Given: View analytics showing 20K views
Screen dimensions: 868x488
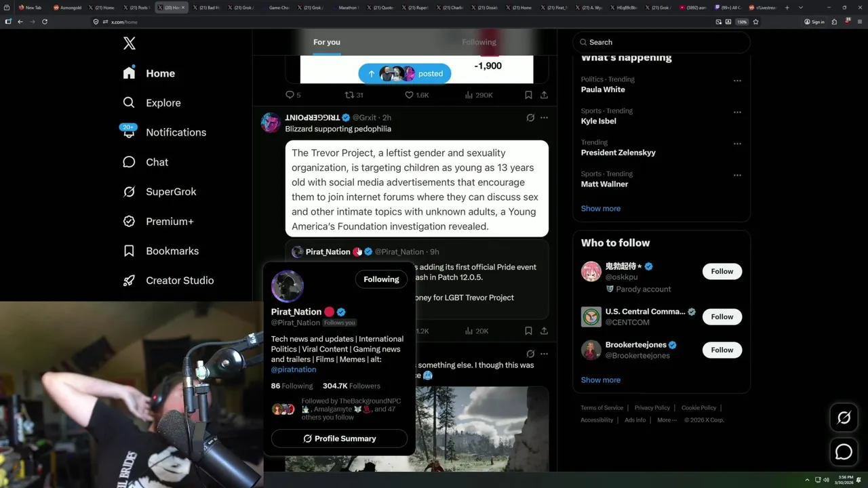Looking at the screenshot, I should click(477, 331).
